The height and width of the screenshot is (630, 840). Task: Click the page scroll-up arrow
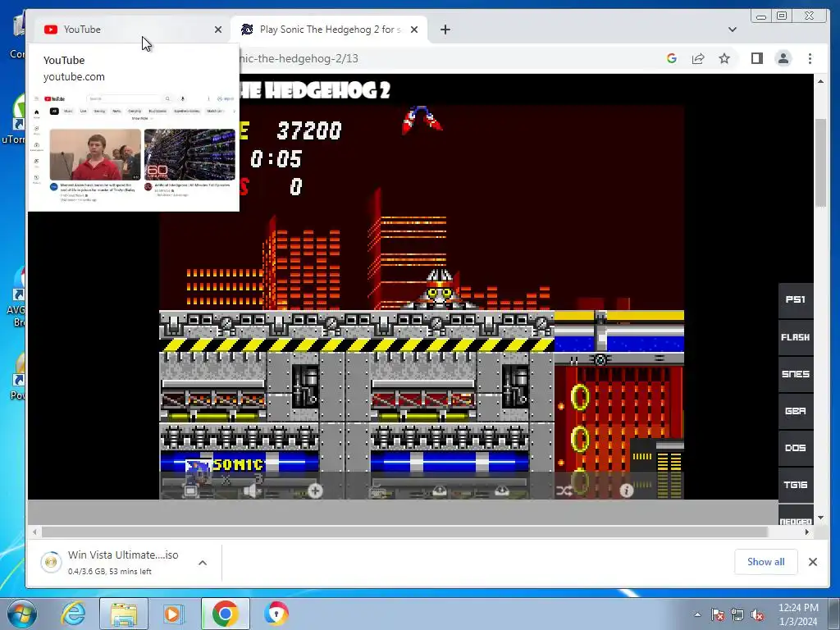(820, 81)
